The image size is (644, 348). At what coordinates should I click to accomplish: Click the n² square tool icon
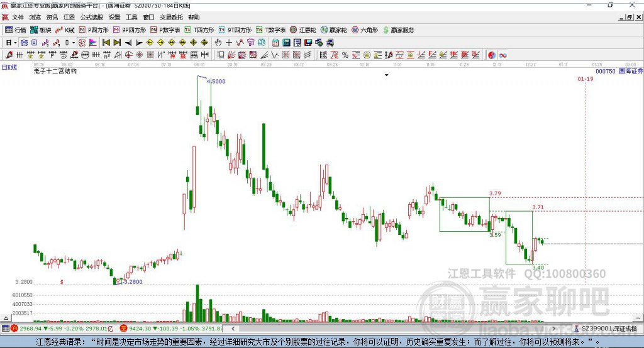pos(107,55)
